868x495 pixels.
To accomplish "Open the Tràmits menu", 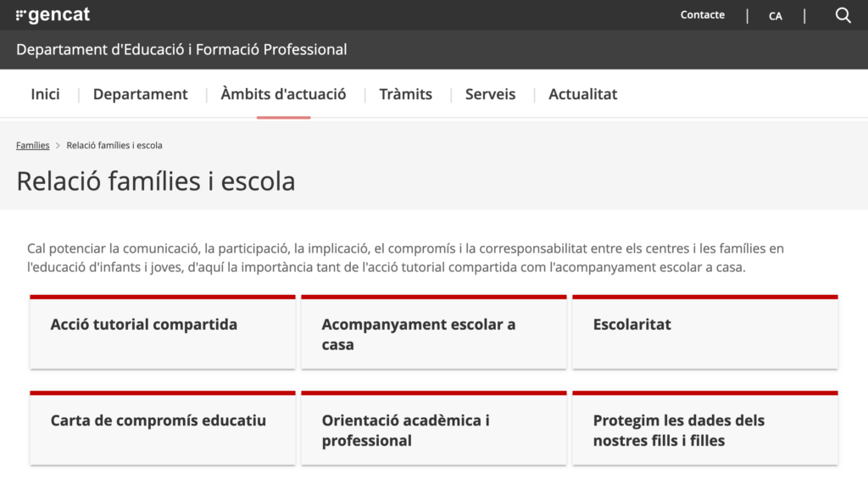I will [405, 94].
